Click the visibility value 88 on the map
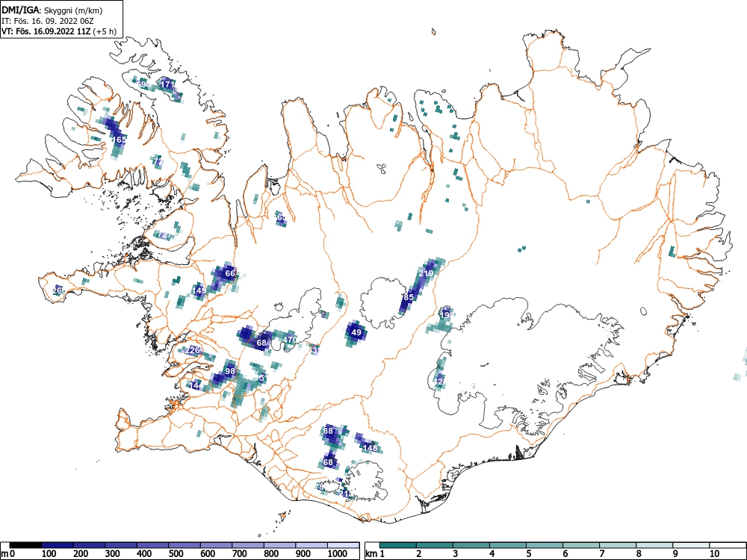The height and width of the screenshot is (560, 747). (328, 431)
